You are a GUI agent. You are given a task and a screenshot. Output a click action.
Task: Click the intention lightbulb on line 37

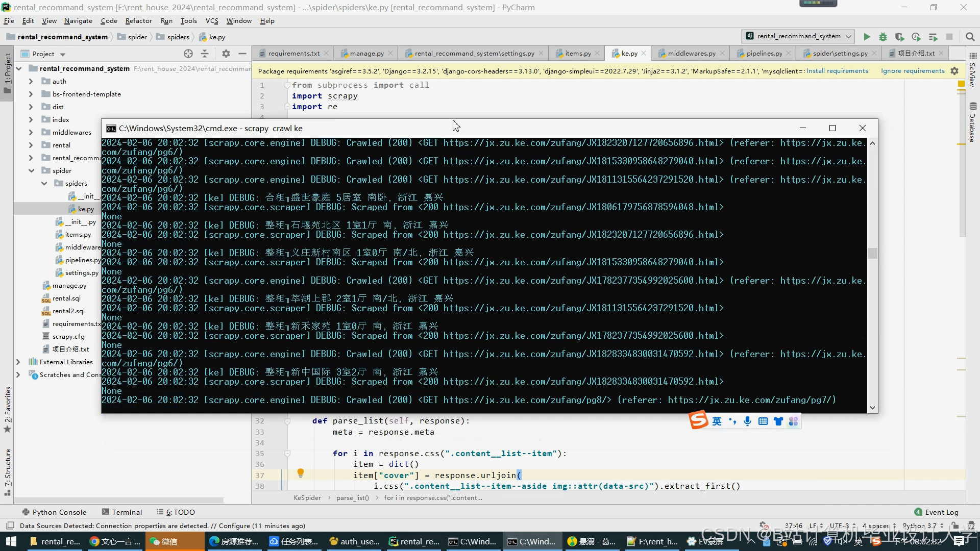pos(301,473)
